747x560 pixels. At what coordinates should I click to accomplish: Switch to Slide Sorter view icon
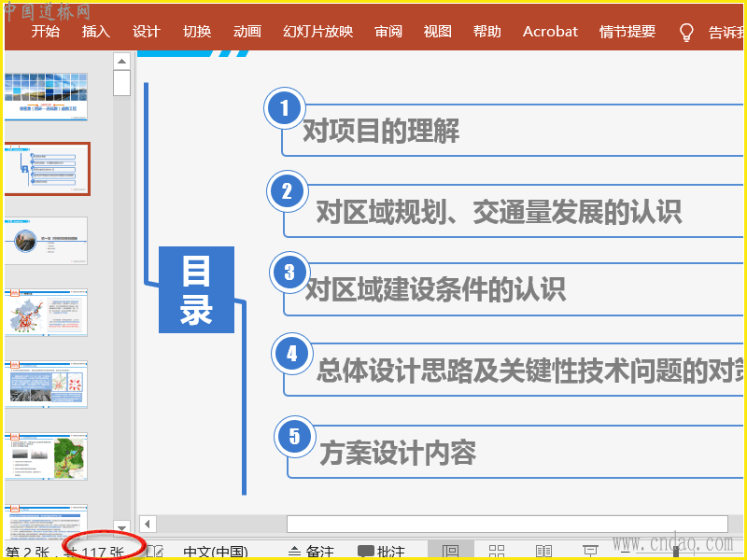497,552
